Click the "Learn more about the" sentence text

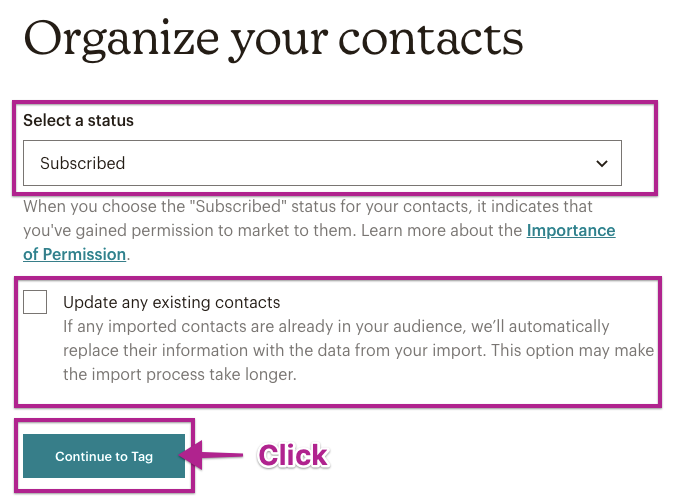point(442,230)
